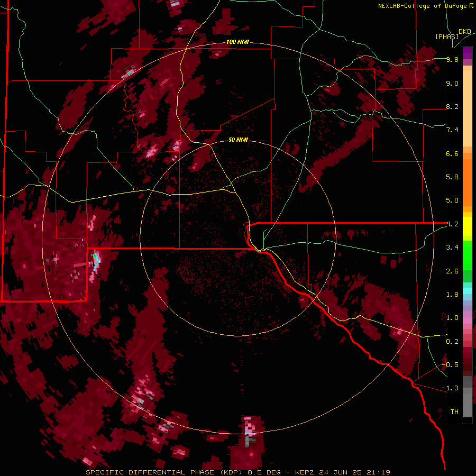
Task: Click the -1.3 scale value
Action: (x=450, y=388)
